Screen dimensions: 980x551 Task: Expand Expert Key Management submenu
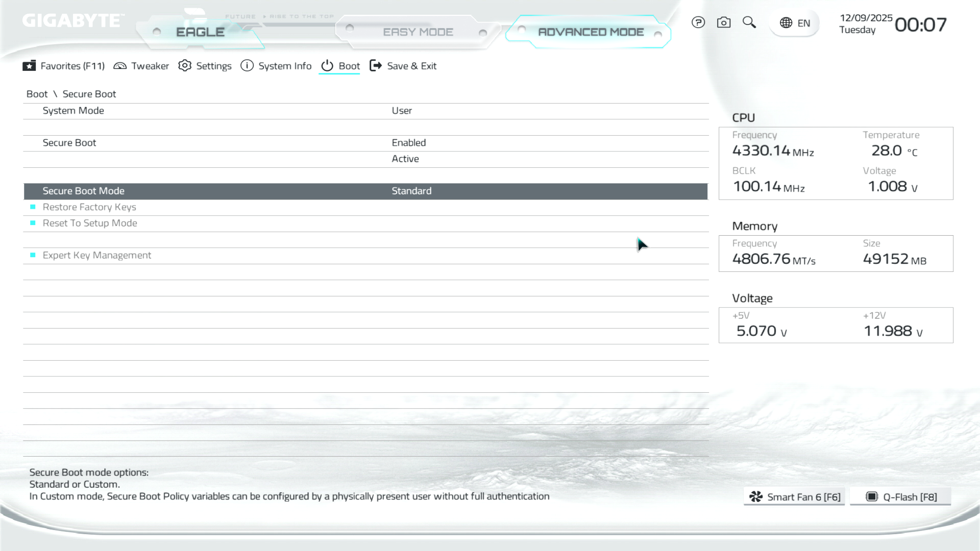(97, 255)
